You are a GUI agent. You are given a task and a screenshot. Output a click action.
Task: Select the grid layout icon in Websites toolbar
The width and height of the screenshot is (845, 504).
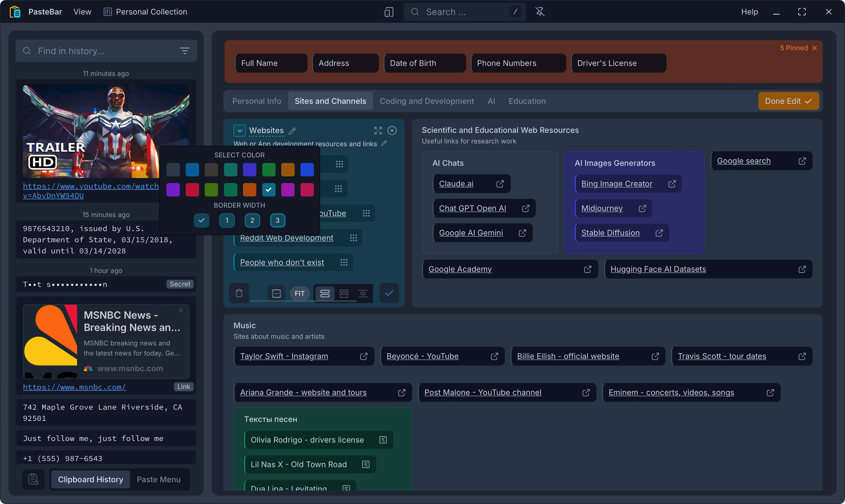pos(344,293)
